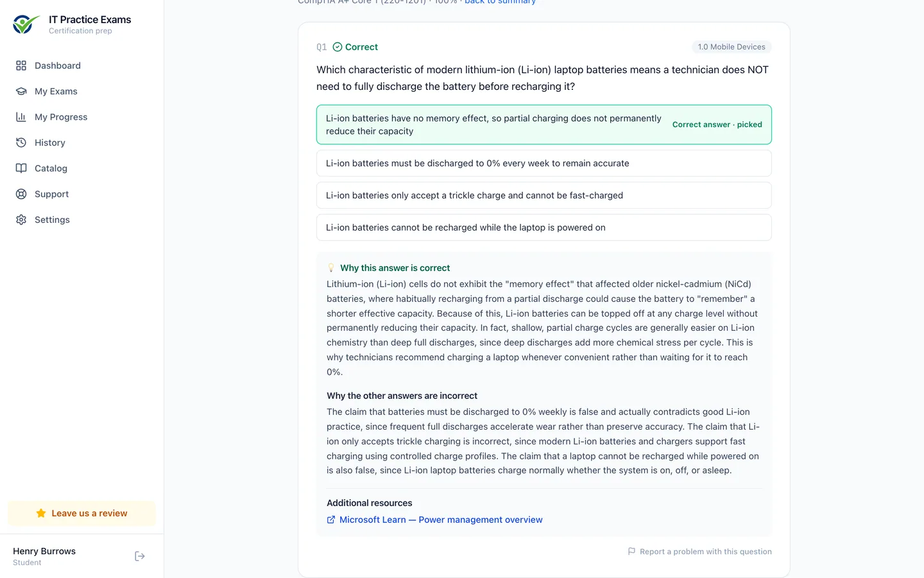Select the cannot be recharged while powered answer
Viewport: 924px width, 578px height.
[544, 227]
